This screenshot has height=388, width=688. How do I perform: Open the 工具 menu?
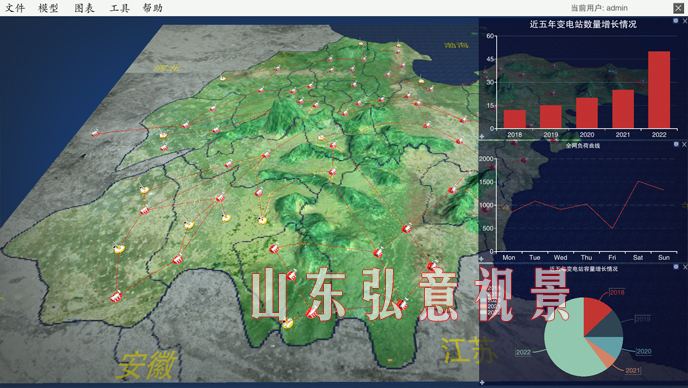pyautogui.click(x=120, y=8)
